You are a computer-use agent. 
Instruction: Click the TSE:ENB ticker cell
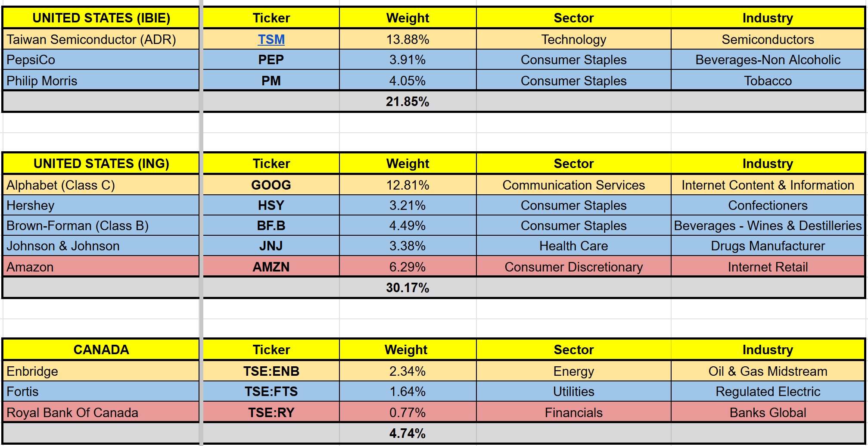271,371
